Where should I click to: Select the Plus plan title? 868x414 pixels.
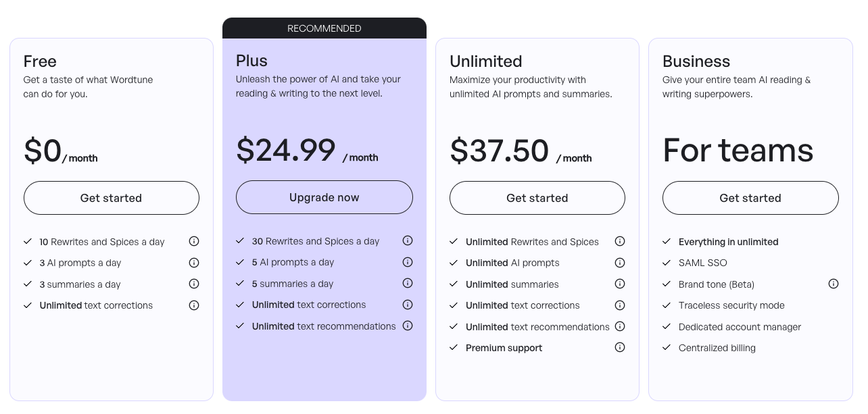251,61
